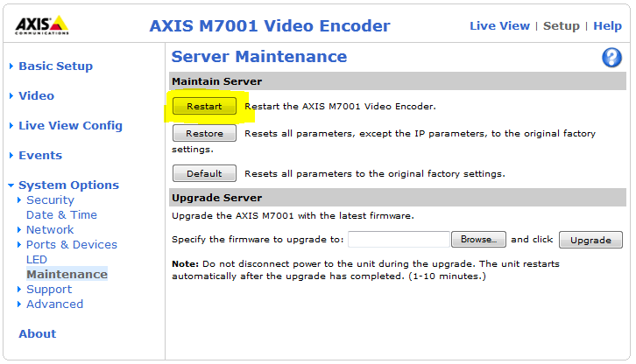
Task: Open Ports & Devices submenu
Action: [71, 244]
